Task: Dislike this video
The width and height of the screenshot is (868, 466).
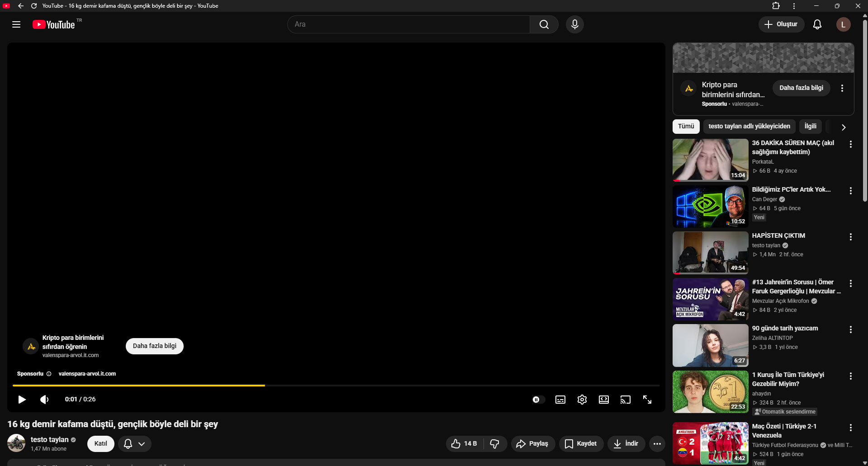Action: tap(495, 444)
